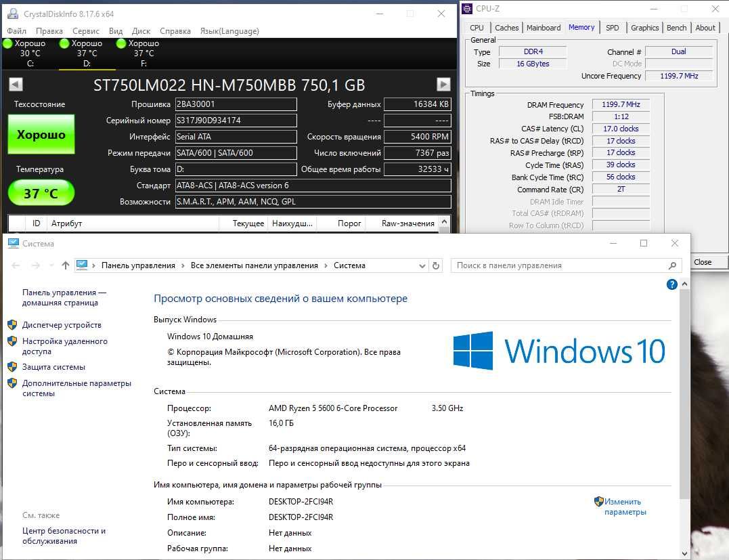Screen dimensions: 729x560
Task: Click shield icon beside Защита системы
Action: click(13, 366)
